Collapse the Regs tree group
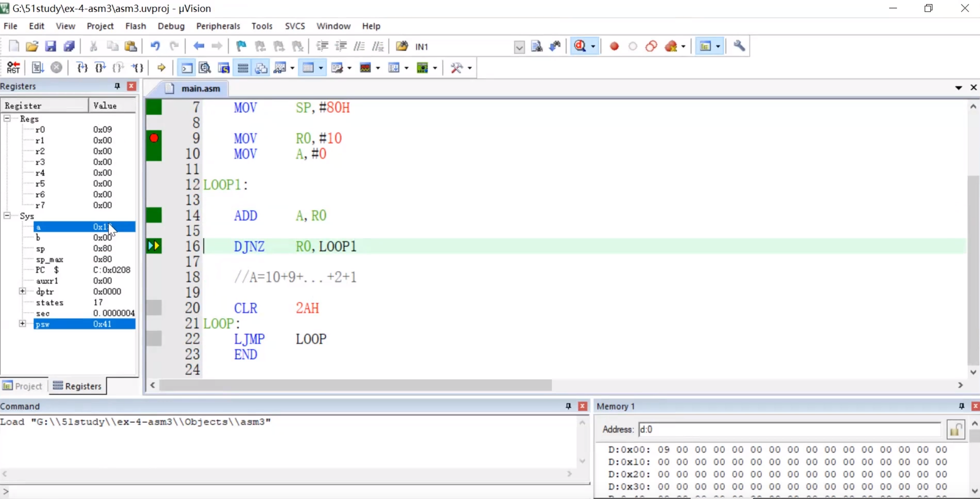The width and height of the screenshot is (980, 499). (7, 118)
